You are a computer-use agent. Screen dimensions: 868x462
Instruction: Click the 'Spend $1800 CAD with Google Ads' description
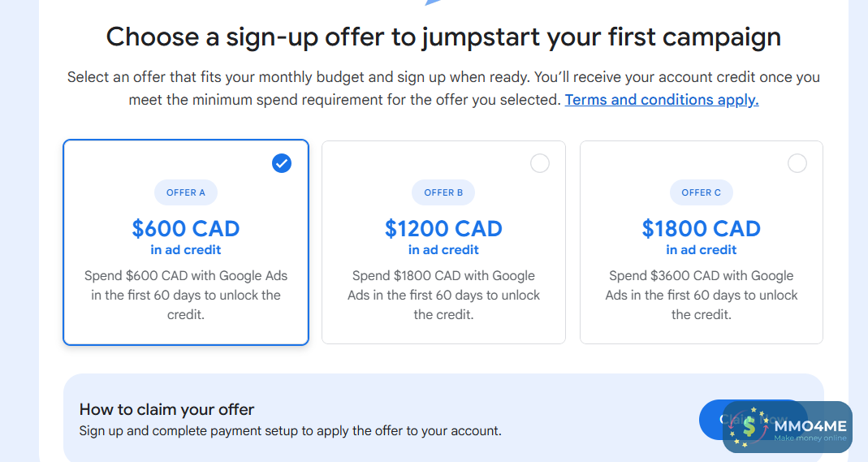pyautogui.click(x=443, y=295)
